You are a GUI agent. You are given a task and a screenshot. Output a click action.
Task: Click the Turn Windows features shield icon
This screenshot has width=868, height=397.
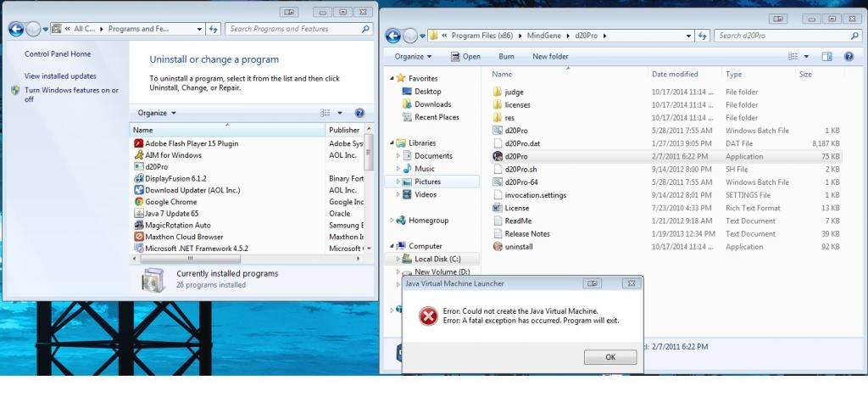[15, 90]
